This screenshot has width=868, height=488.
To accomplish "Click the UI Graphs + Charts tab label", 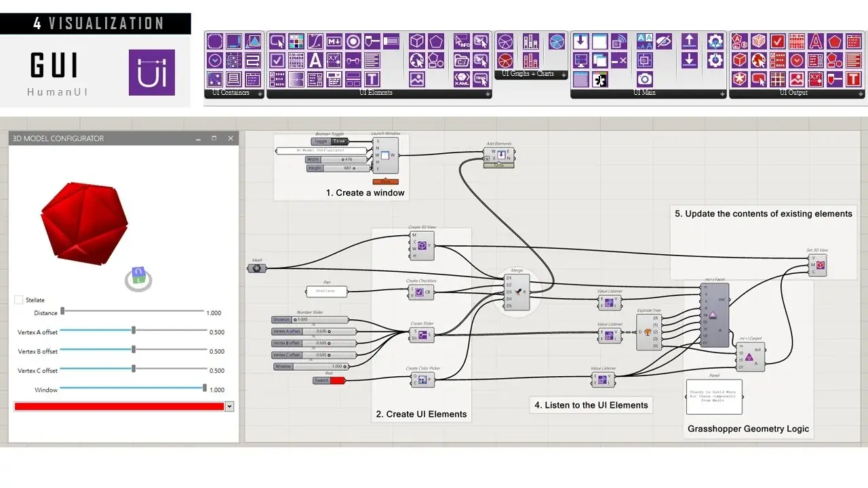I will (528, 74).
